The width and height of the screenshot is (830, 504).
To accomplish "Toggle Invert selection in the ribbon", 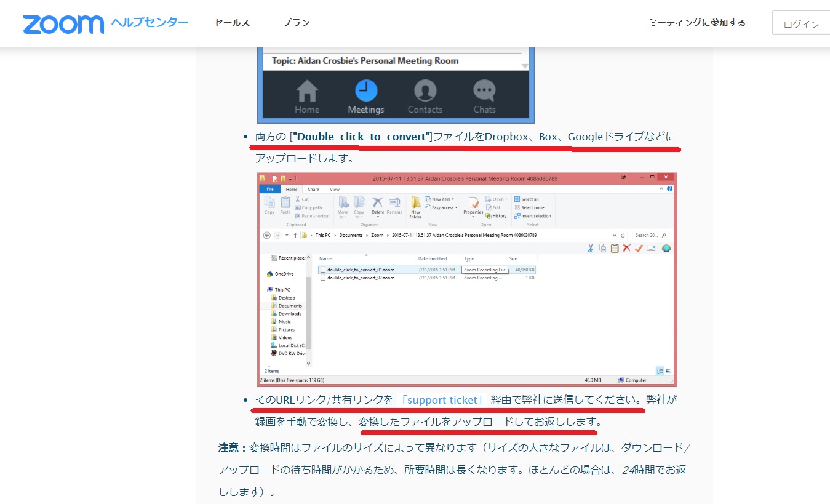I will (533, 215).
